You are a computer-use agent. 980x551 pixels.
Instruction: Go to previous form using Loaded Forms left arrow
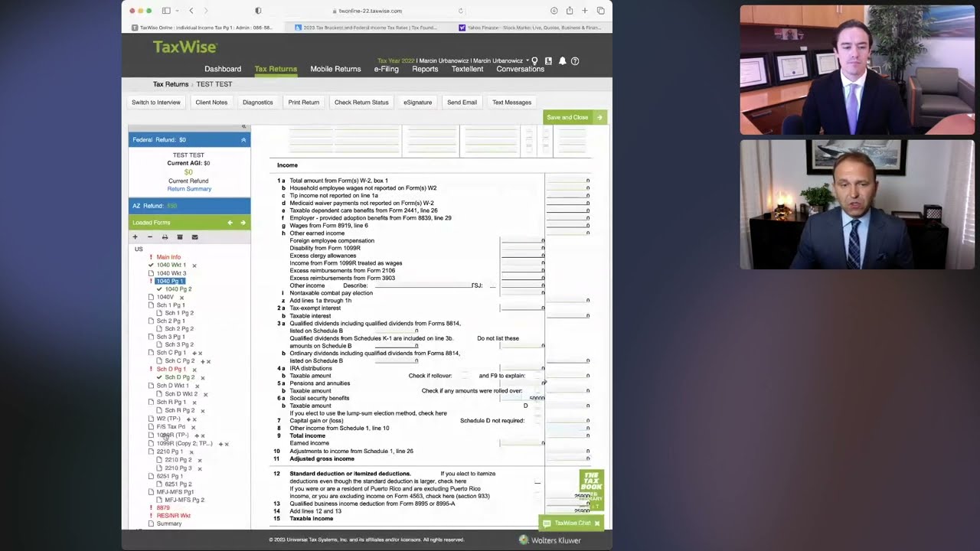[230, 223]
